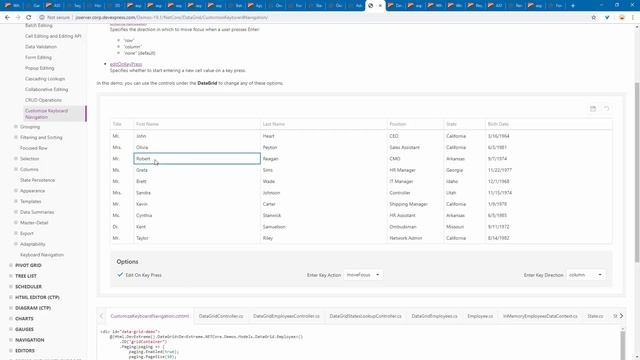This screenshot has height=360, width=640.
Task: Click the First Name column header
Action: pos(197,124)
